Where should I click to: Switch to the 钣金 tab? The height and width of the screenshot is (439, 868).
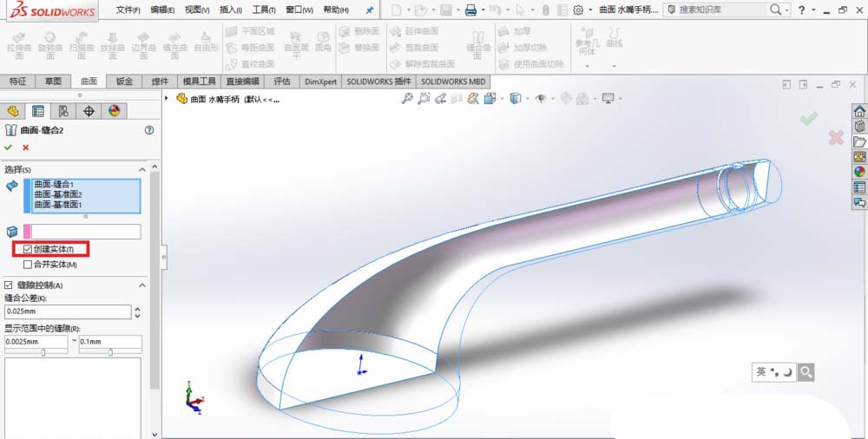[124, 82]
